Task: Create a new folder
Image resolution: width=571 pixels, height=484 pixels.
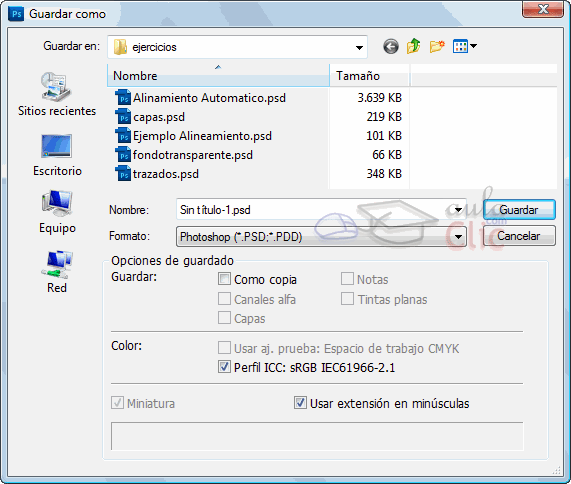Action: [x=437, y=46]
